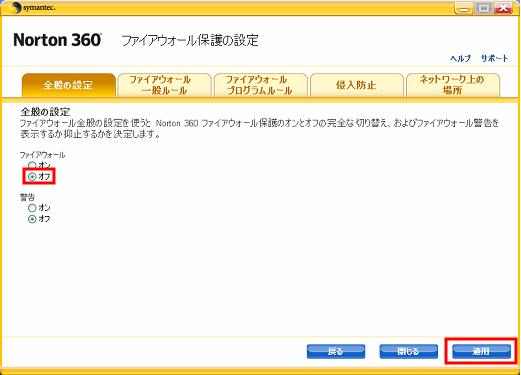This screenshot has width=521, height=375.
Task: Click the Norton 360 heading text
Action: tap(57, 40)
